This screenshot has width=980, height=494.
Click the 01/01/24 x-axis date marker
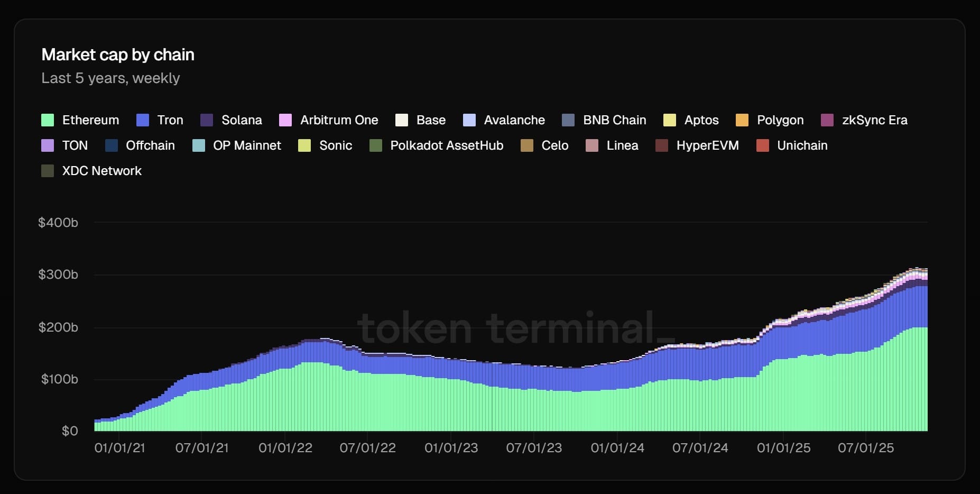[x=617, y=448]
